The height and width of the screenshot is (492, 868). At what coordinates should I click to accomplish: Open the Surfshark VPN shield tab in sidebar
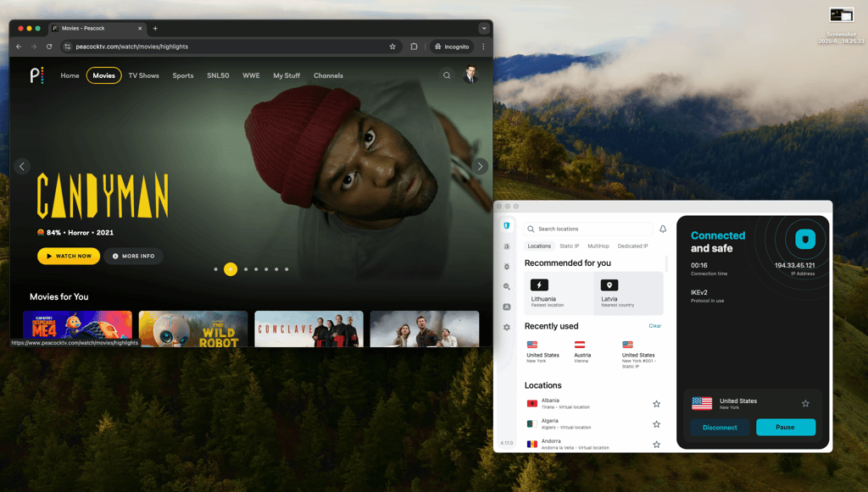pyautogui.click(x=507, y=226)
